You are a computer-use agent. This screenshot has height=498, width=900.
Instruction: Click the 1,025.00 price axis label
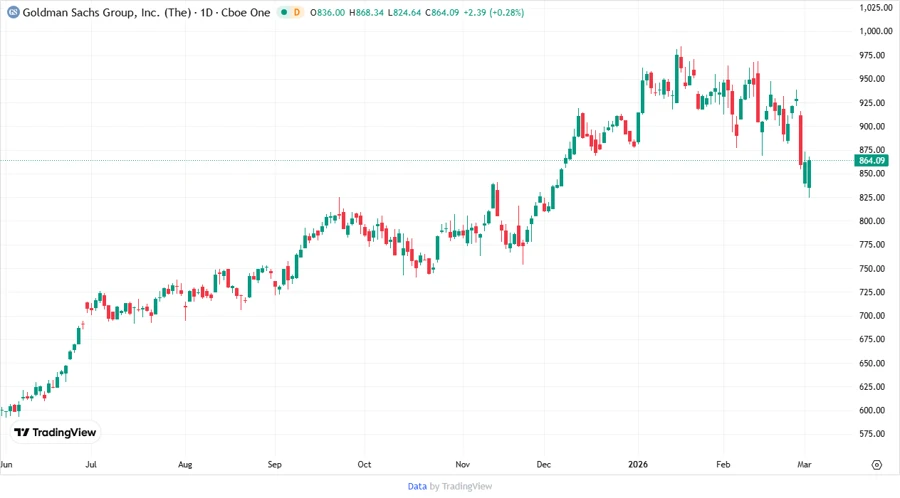[x=875, y=7]
